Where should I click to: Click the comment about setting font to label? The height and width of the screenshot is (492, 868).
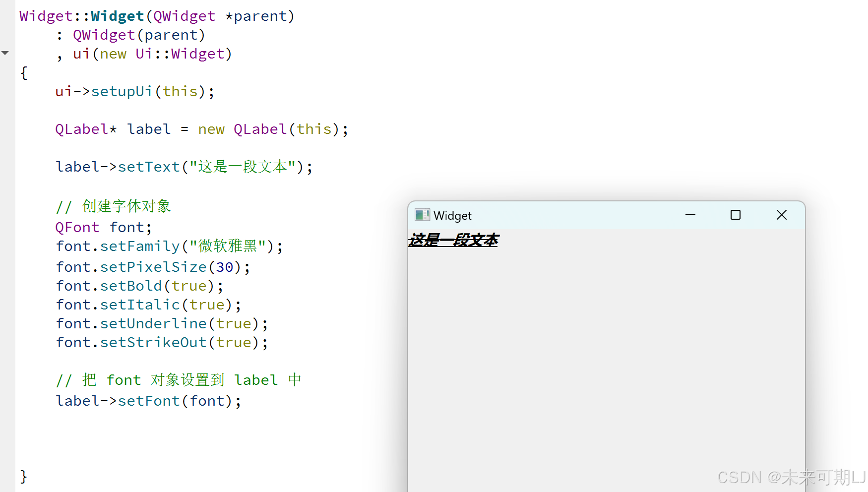tap(179, 380)
